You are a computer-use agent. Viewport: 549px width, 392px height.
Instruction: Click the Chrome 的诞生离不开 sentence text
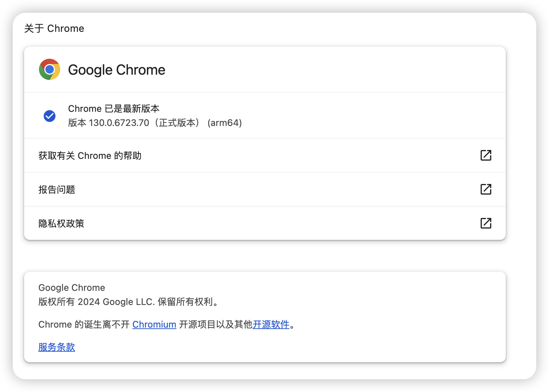84,324
